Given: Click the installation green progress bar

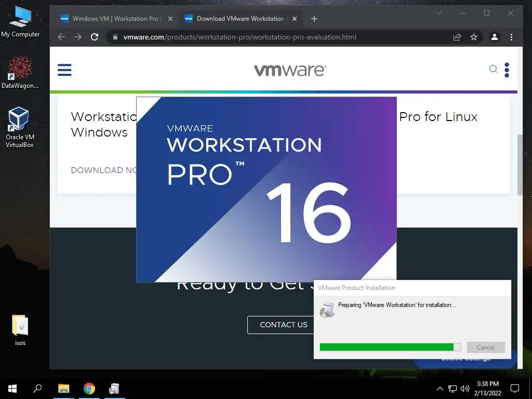Looking at the screenshot, I should tap(390, 347).
